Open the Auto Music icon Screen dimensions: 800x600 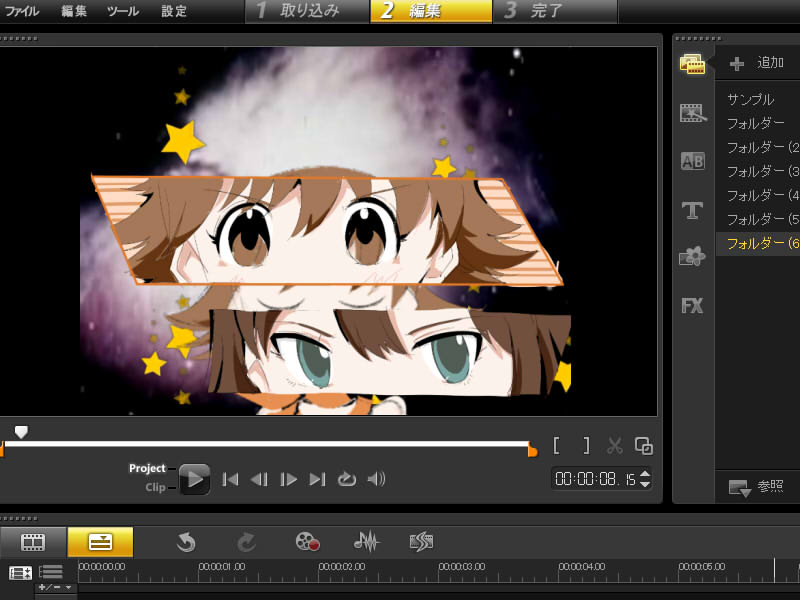tap(421, 541)
